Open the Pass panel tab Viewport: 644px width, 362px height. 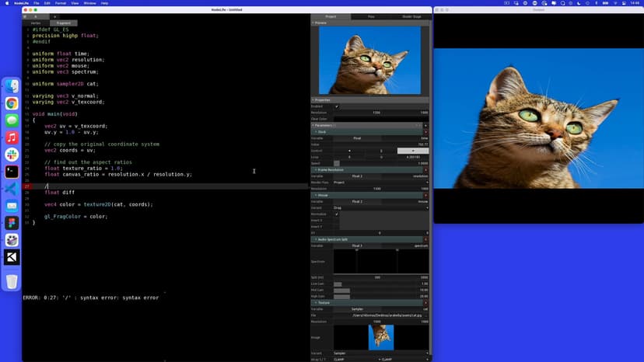point(371,16)
